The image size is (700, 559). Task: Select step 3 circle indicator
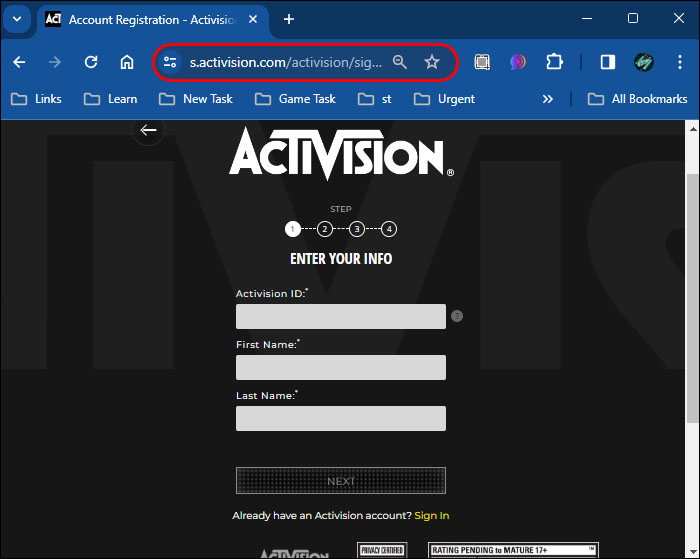coord(357,229)
